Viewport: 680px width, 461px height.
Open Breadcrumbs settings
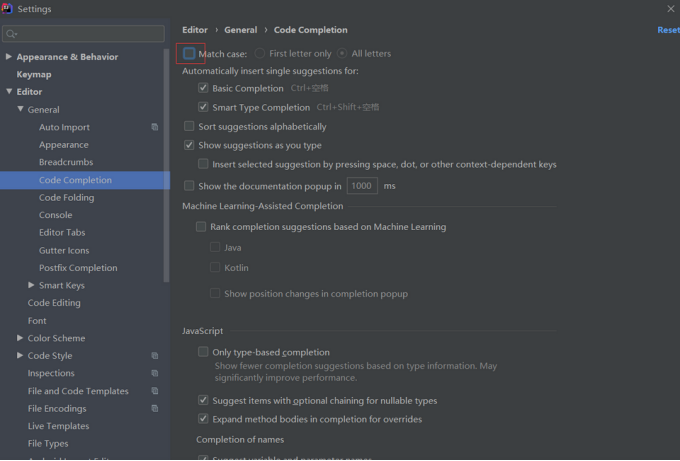66,162
